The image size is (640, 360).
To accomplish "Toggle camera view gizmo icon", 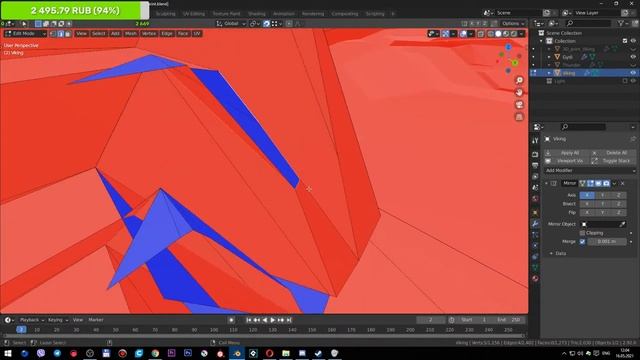I will pos(519,104).
